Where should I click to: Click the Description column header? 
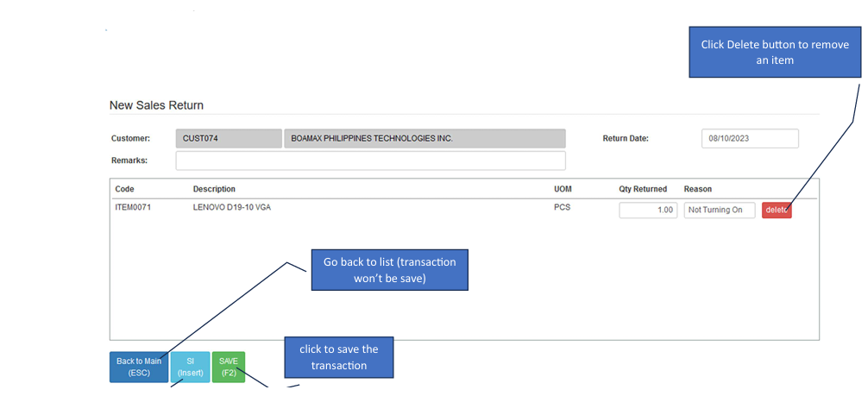click(x=214, y=190)
